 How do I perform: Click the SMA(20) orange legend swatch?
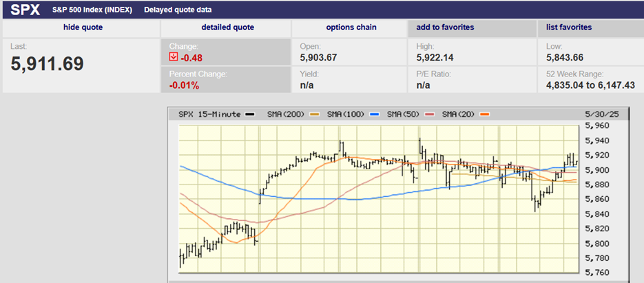point(485,114)
